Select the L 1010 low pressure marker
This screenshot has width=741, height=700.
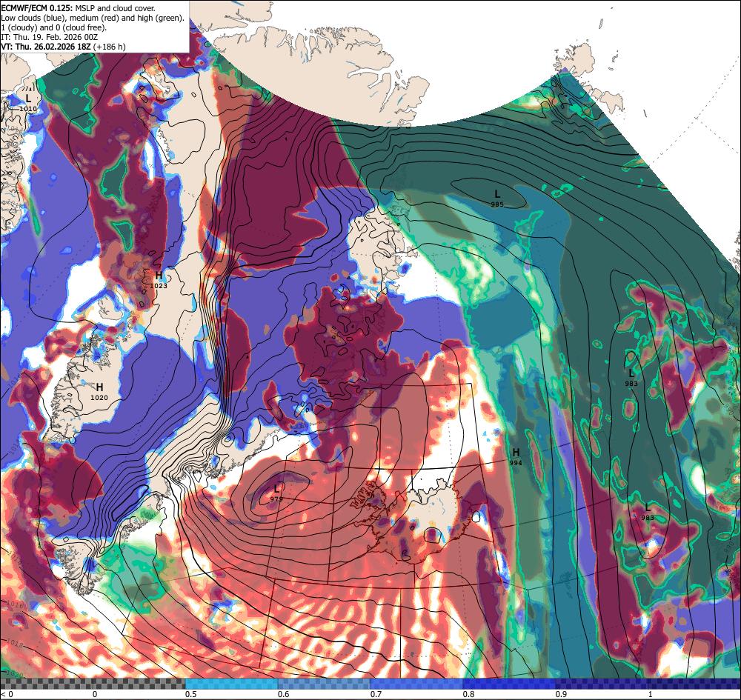point(28,102)
